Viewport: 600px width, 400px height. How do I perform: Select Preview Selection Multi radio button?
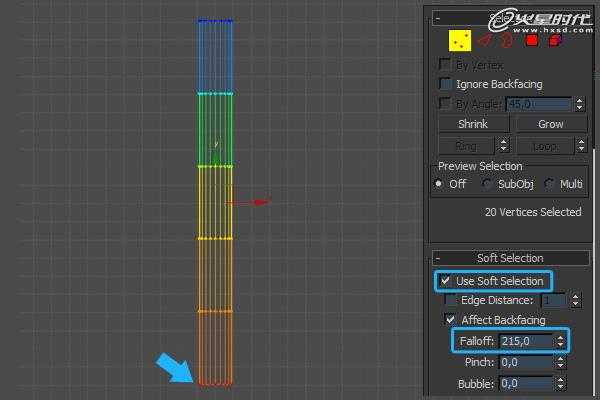click(549, 184)
